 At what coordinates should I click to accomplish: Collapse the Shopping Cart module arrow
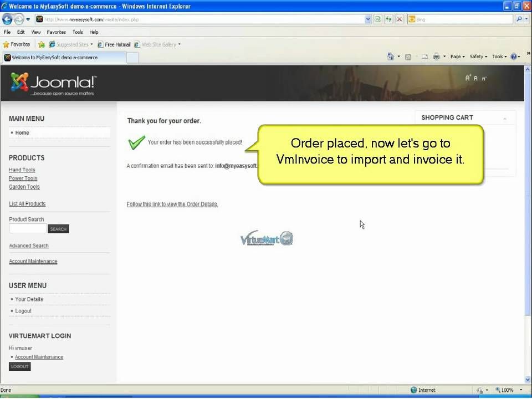click(505, 119)
